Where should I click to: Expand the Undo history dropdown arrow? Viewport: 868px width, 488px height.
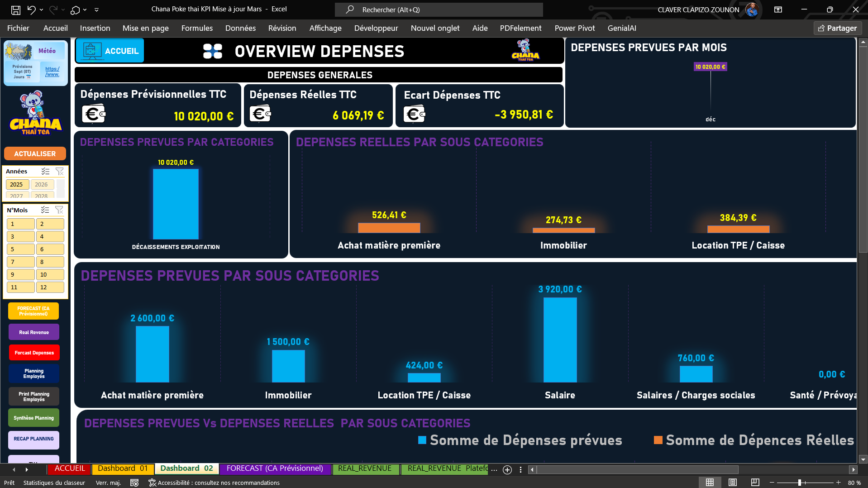[41, 10]
